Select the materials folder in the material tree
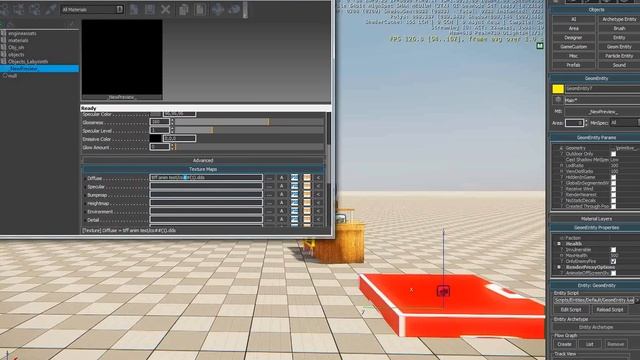Screen dimensions: 640x360 pyautogui.click(x=18, y=40)
